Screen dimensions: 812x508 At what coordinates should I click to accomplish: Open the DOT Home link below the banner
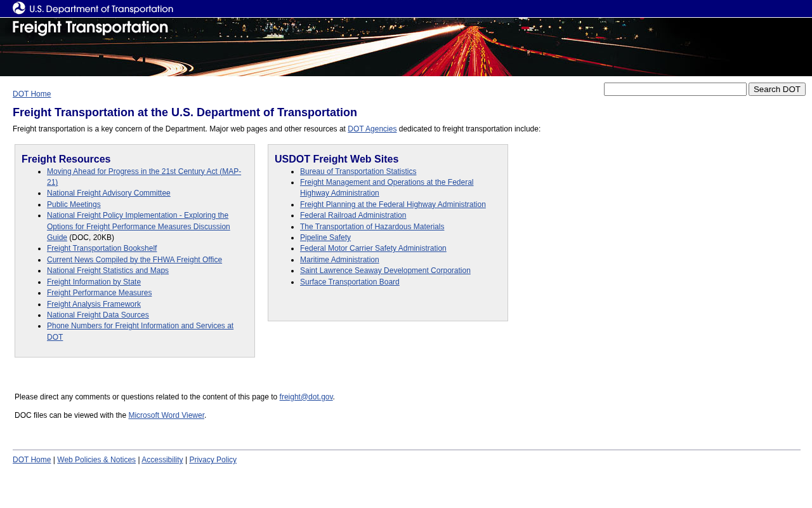[32, 94]
